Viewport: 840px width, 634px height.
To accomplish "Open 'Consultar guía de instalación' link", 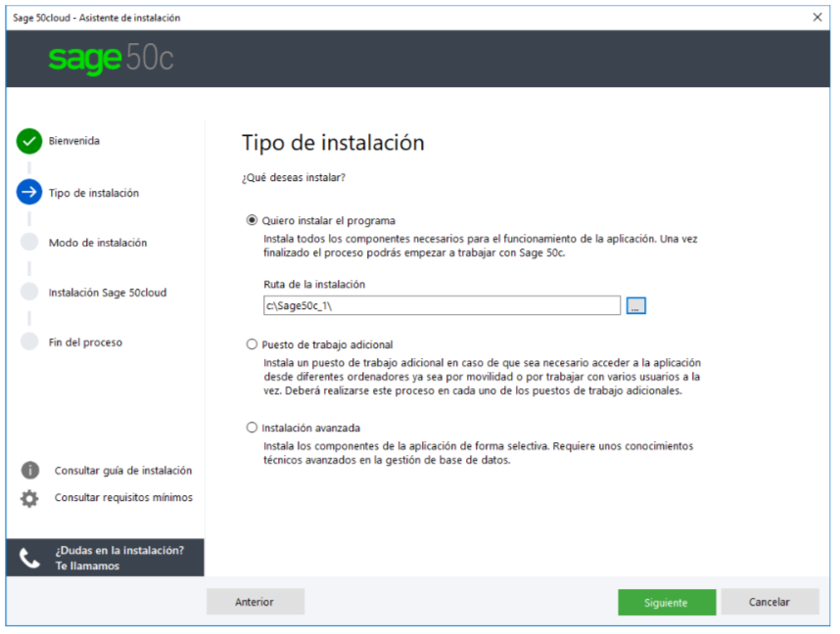I will click(123, 471).
